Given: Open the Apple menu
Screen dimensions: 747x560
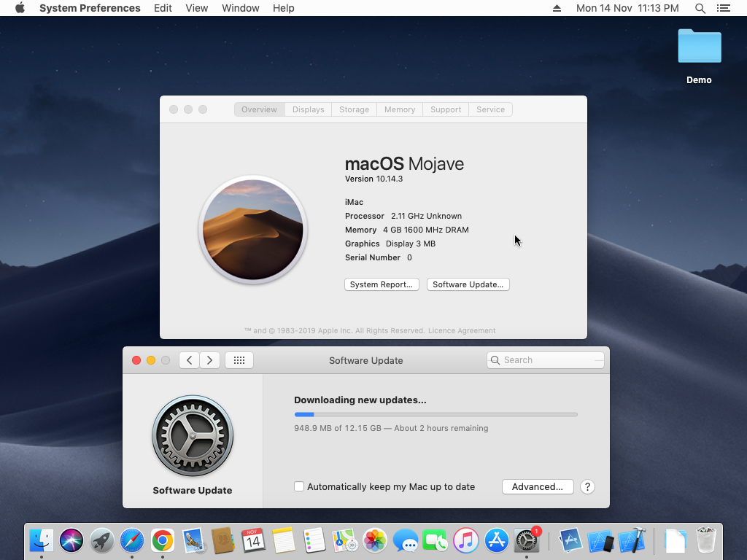Looking at the screenshot, I should tap(20, 8).
